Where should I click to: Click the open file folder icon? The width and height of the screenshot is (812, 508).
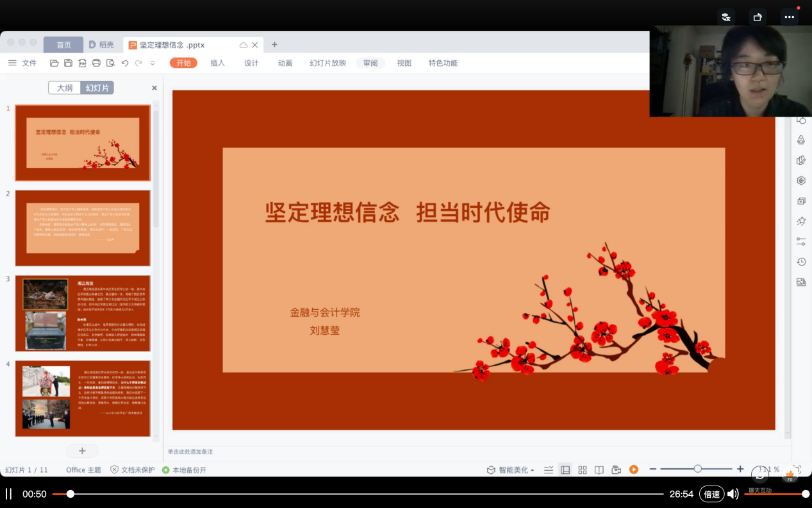coord(54,63)
